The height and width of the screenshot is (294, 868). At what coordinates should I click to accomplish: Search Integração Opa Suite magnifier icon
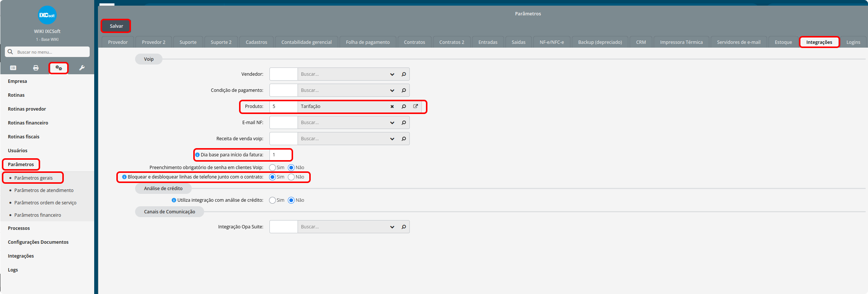pyautogui.click(x=404, y=227)
